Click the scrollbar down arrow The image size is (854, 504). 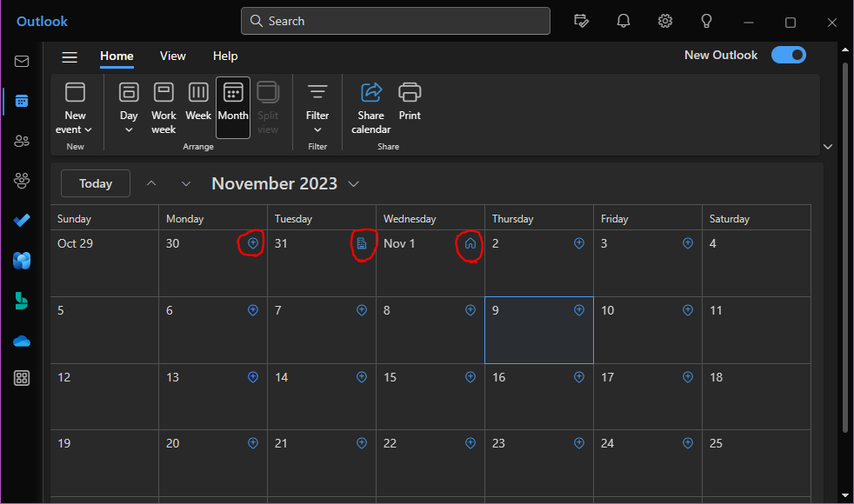[x=845, y=495]
